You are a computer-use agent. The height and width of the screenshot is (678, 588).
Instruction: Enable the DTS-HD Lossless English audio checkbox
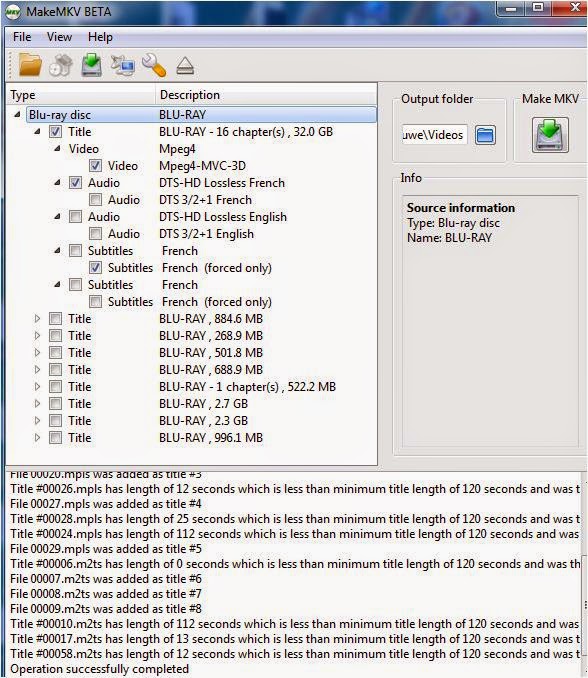pos(75,217)
